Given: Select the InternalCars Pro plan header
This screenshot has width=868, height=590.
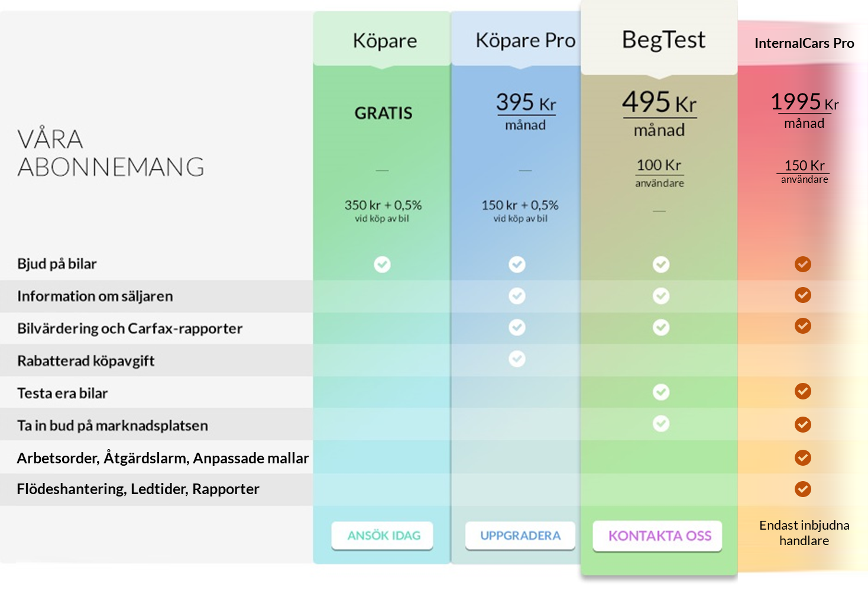Looking at the screenshot, I should tap(804, 43).
